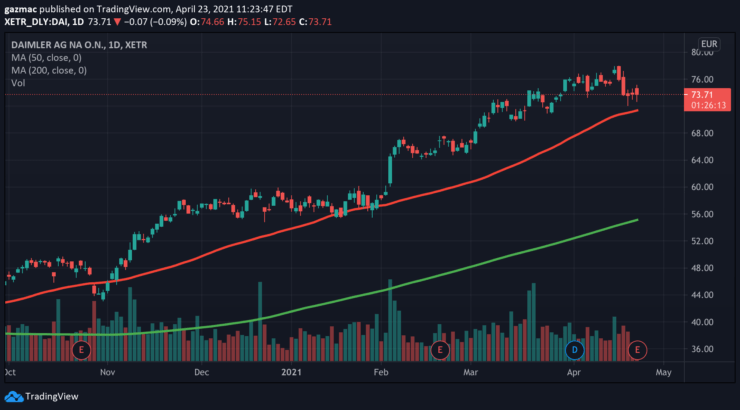Click the 2021 label on time axis
The height and width of the screenshot is (410, 740).
coord(291,372)
